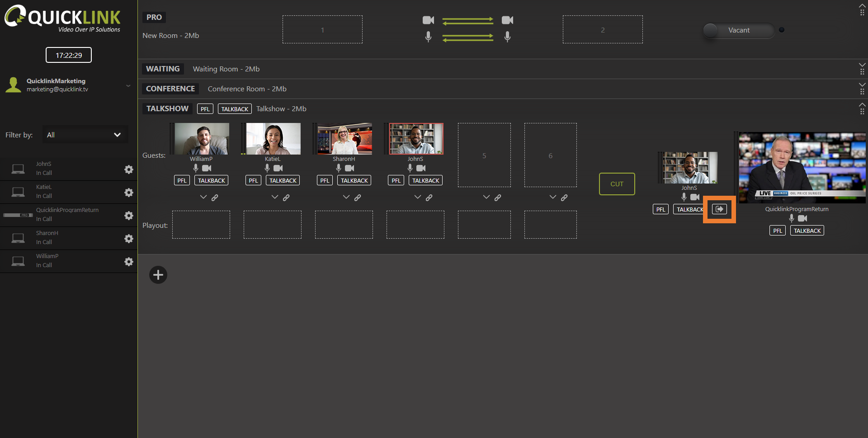868x438 pixels.
Task: Mute WilliamP's microphone icon
Action: [196, 168]
